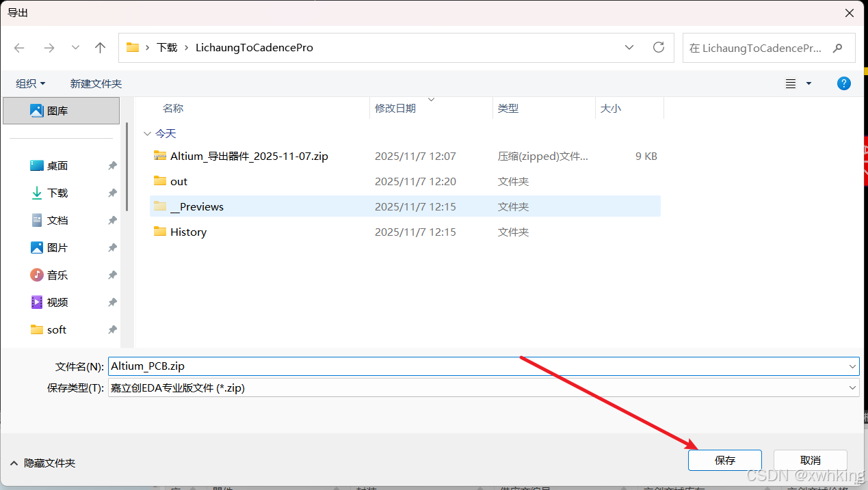Open 保存类型 dropdown list
This screenshot has height=490, width=868.
click(484, 387)
